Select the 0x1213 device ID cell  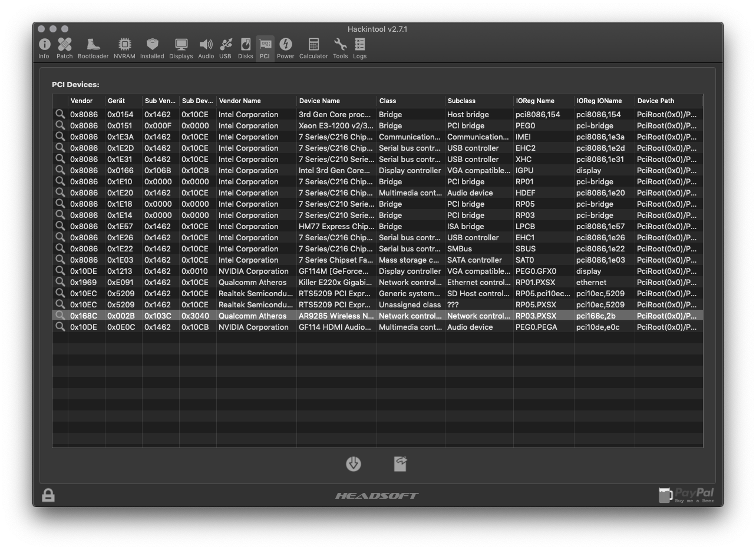120,271
